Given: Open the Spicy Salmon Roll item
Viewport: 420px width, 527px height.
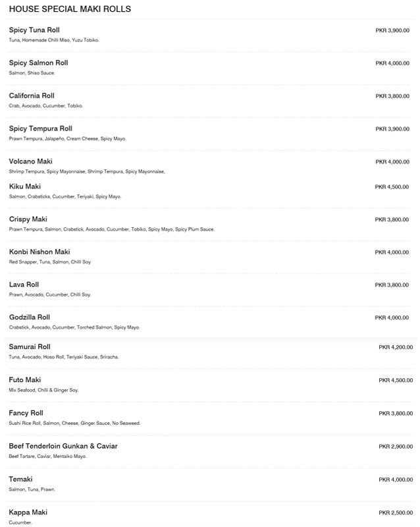Looking at the screenshot, I should point(38,63).
